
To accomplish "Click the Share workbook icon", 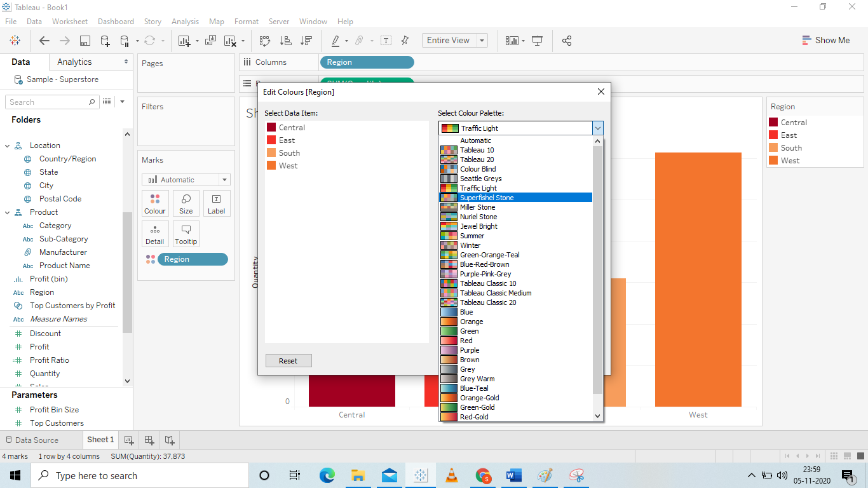I will [567, 41].
